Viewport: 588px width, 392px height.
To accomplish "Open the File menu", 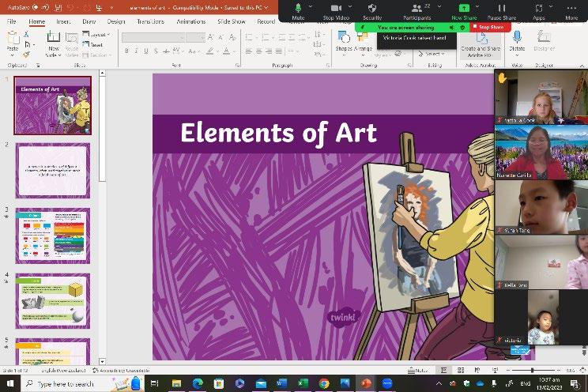I will tap(12, 21).
